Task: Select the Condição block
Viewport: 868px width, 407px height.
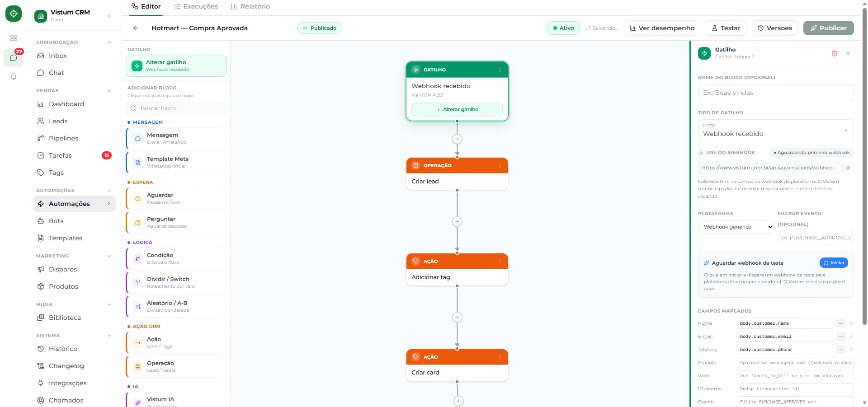Action: 176,258
